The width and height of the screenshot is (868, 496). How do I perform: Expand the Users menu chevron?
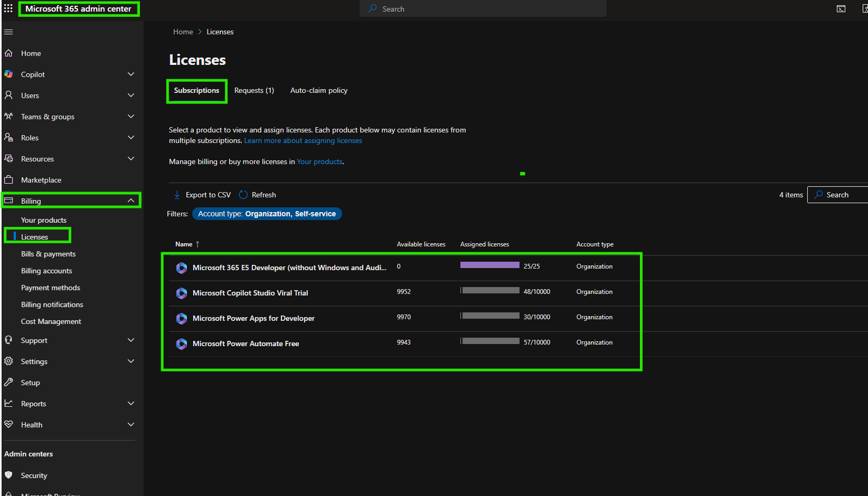click(x=131, y=96)
